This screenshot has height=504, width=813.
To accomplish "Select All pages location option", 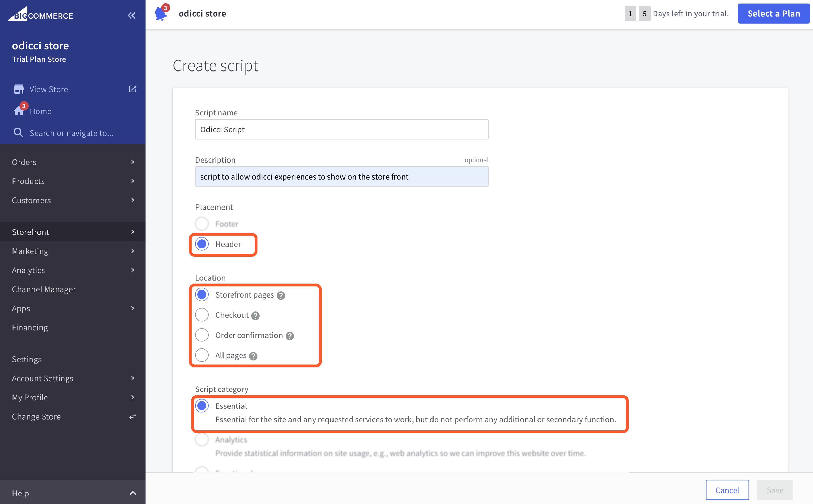I will coord(202,355).
